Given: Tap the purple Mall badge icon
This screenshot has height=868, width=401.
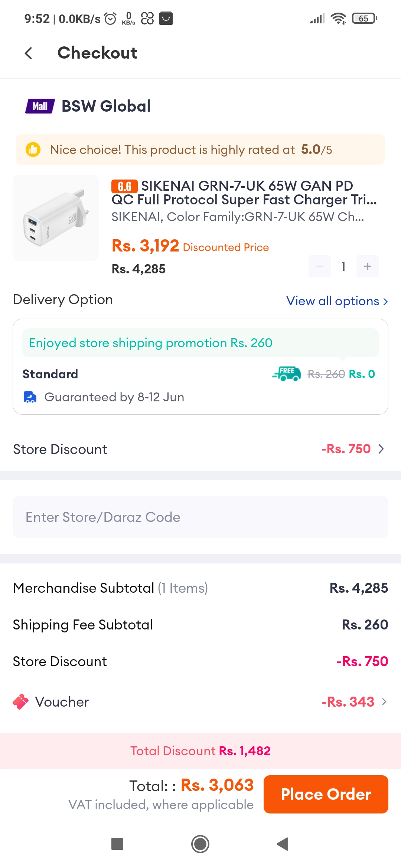Looking at the screenshot, I should [40, 106].
